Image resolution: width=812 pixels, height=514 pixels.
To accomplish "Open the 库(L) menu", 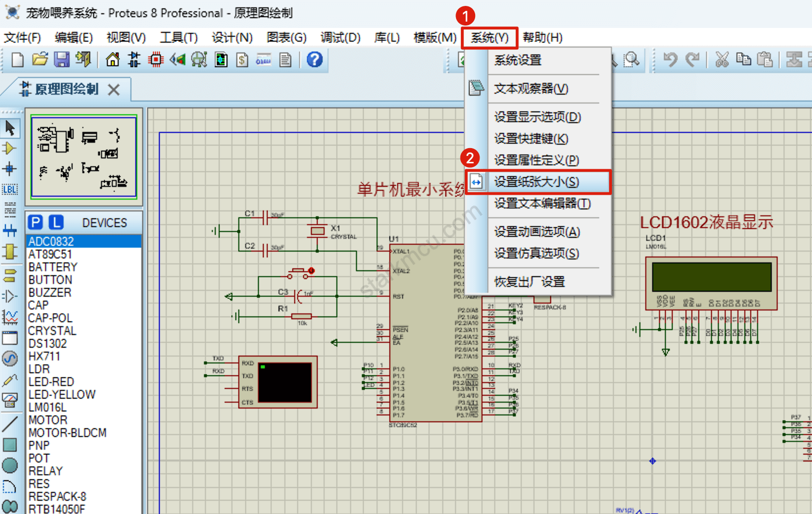I will [387, 38].
